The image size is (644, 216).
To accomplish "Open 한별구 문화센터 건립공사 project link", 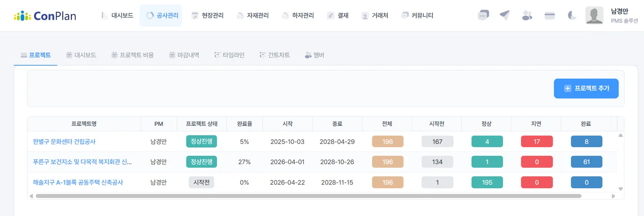I will click(64, 141).
